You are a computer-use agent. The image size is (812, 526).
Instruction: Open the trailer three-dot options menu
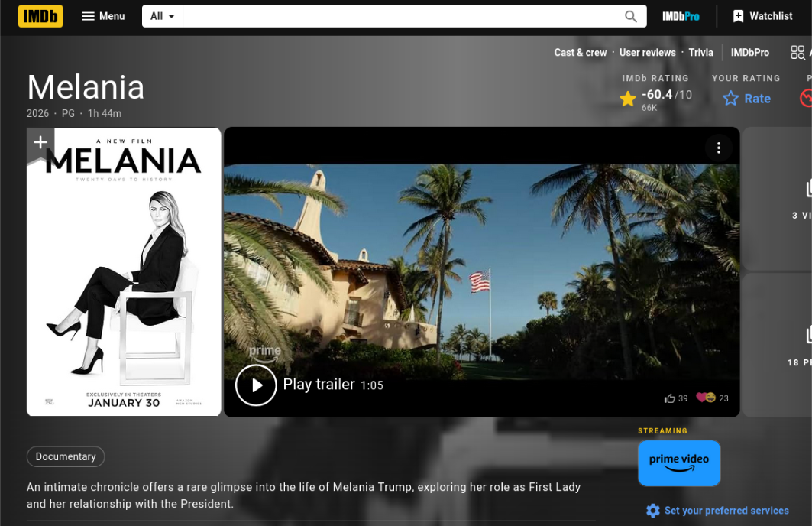pyautogui.click(x=718, y=148)
